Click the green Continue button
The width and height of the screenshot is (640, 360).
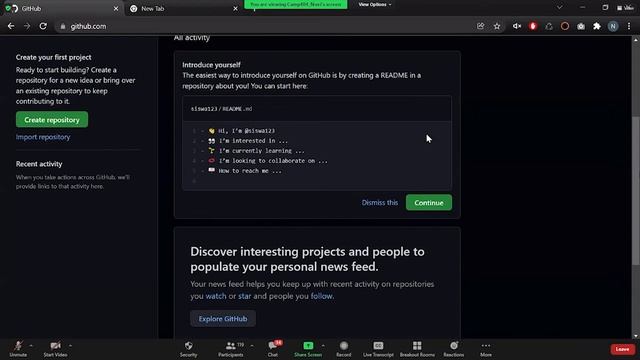pyautogui.click(x=429, y=203)
